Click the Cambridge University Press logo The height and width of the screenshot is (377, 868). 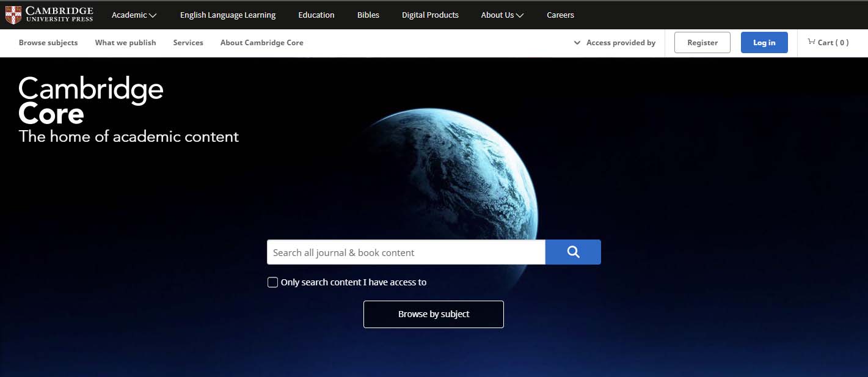point(49,15)
